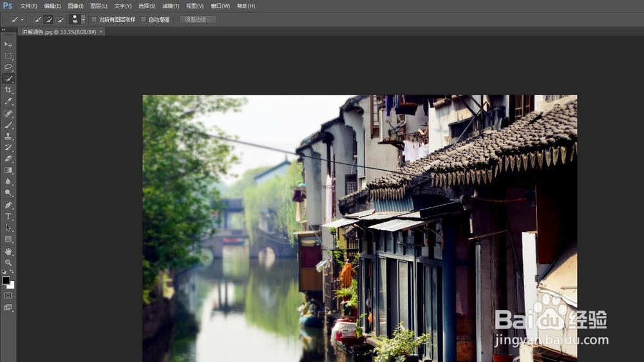Viewport: 644px width, 362px height.
Task: Enable 自动增强 checkbox
Action: (x=144, y=19)
